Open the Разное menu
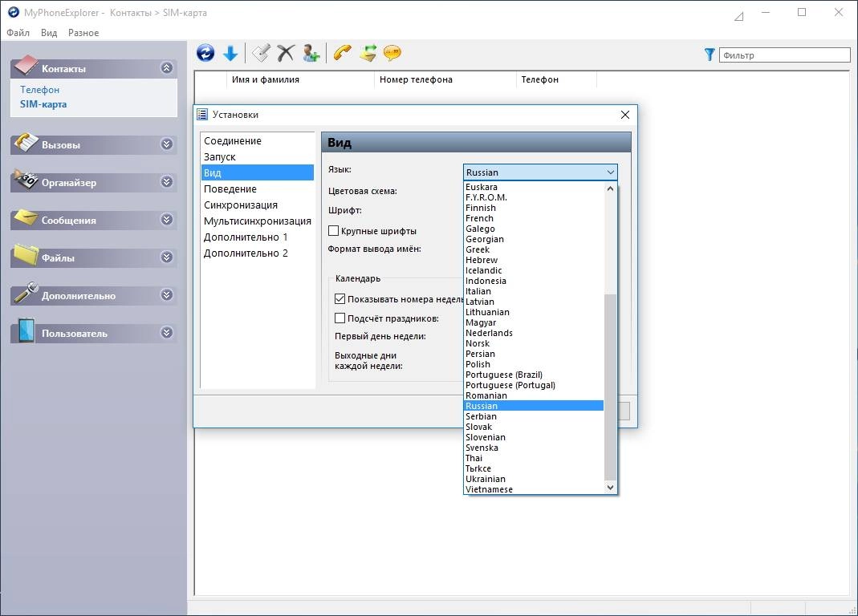This screenshot has height=616, width=858. (83, 33)
